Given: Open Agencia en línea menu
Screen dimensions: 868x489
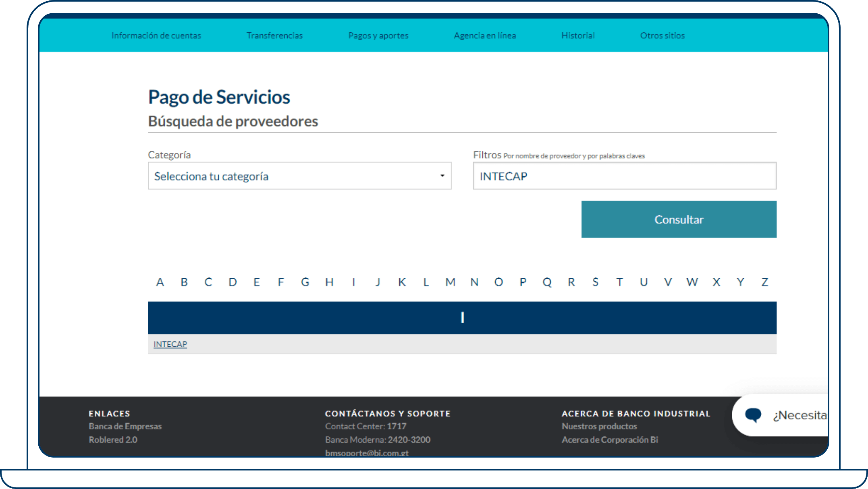Looking at the screenshot, I should click(485, 35).
